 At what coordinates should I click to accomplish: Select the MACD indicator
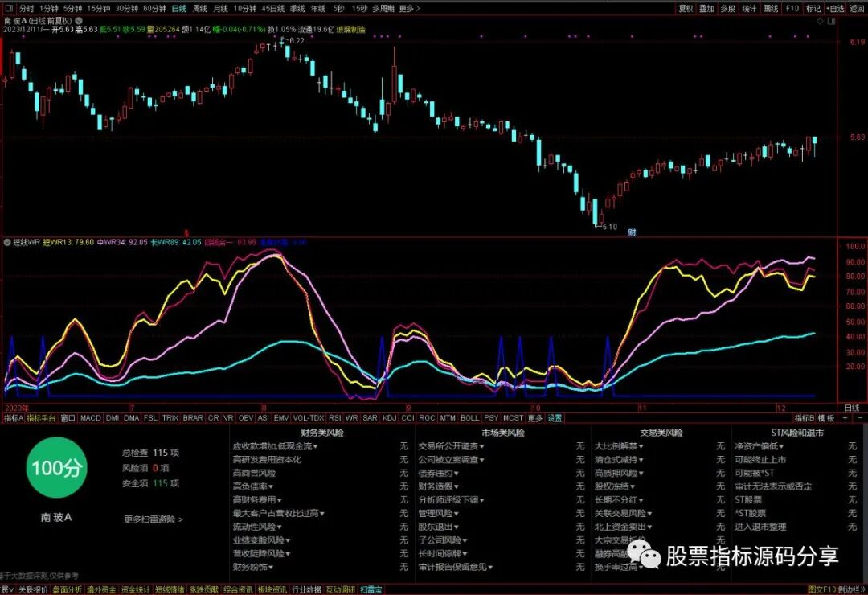(90, 418)
